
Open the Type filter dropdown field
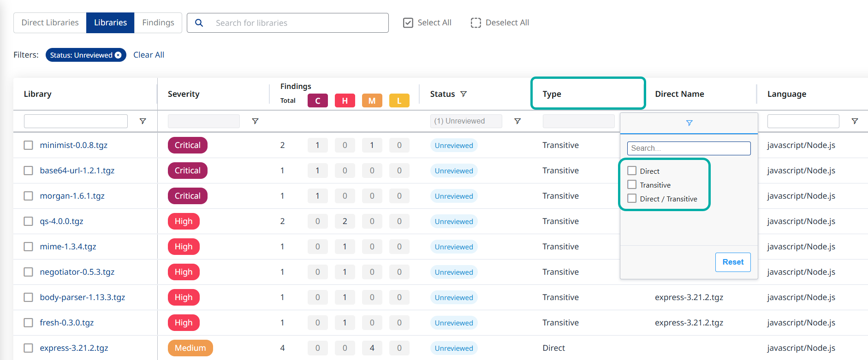pos(578,121)
